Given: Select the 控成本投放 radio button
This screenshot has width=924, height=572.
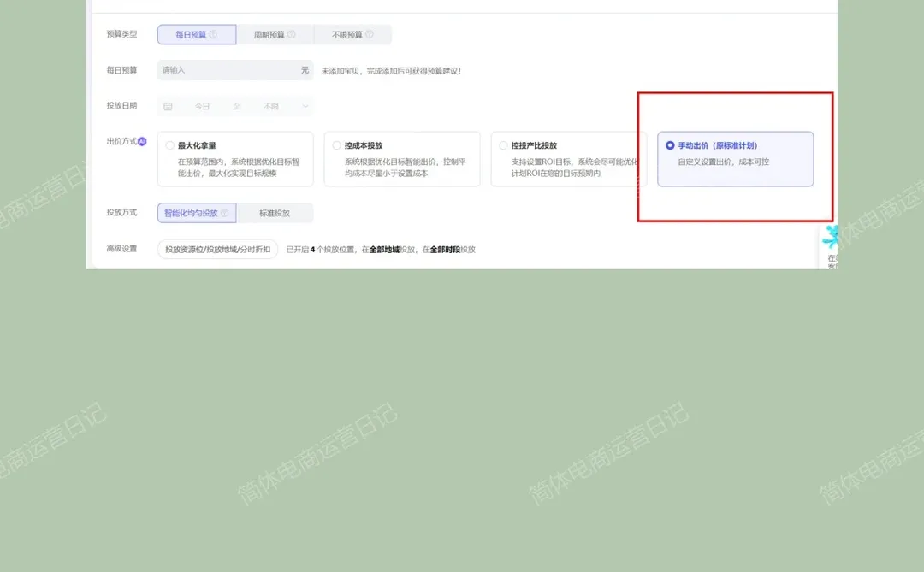Looking at the screenshot, I should [336, 145].
